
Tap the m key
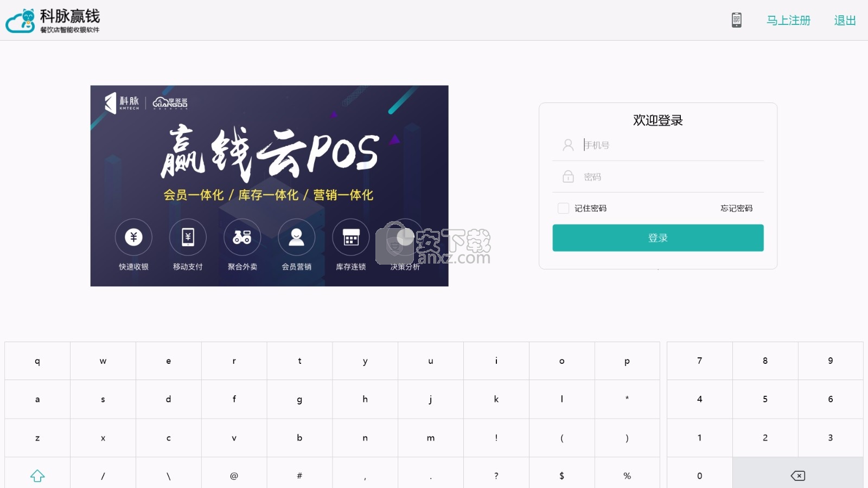pyautogui.click(x=431, y=438)
